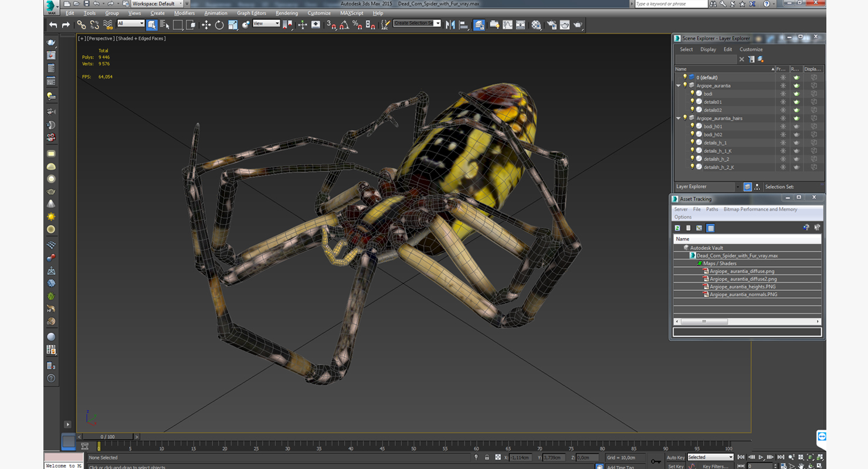Activate the Select Object tool

(x=152, y=25)
